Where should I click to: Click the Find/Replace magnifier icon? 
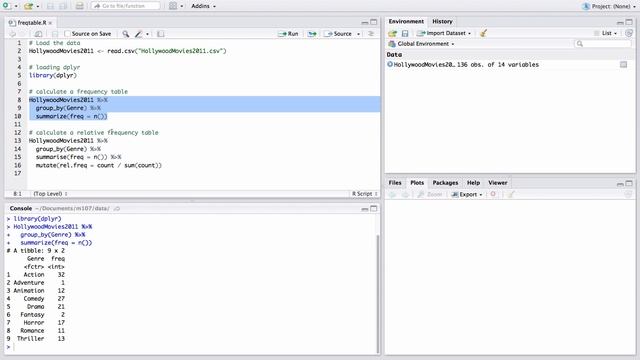click(x=126, y=34)
